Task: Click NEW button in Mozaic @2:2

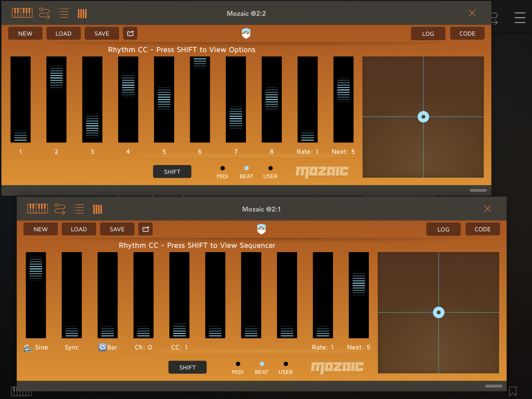Action: (x=25, y=33)
